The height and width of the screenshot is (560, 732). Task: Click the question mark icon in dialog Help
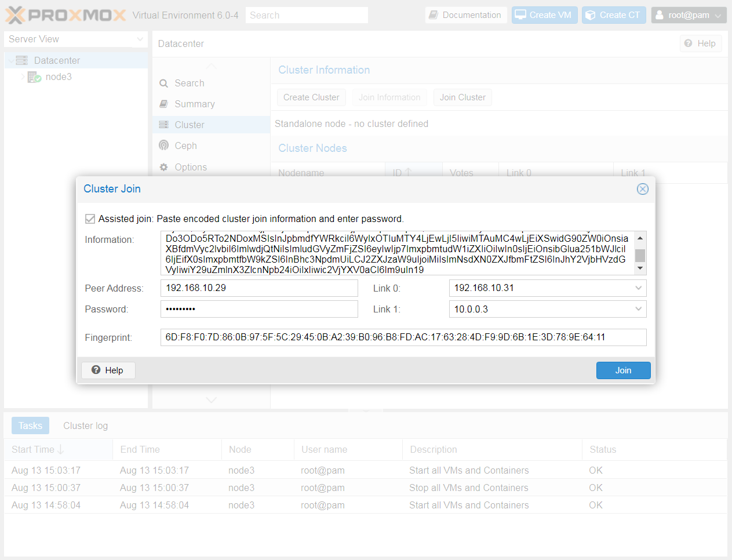96,370
